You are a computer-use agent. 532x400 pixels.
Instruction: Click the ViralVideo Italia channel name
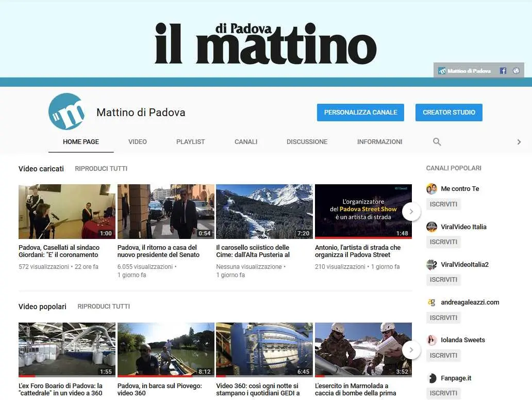[x=463, y=227]
